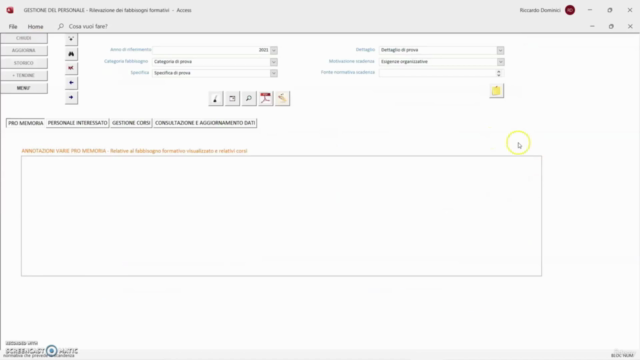Click the yellow sticky note icon
Screen dimensions: 640x360
(x=496, y=91)
